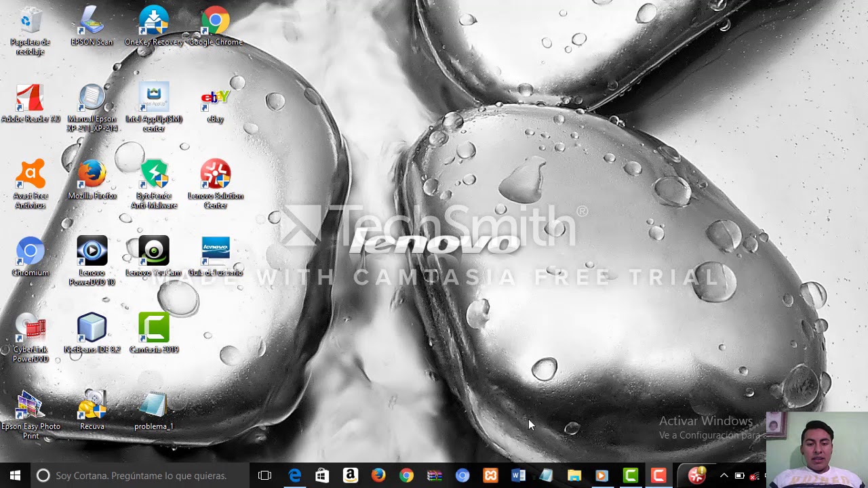This screenshot has height=488, width=868.
Task: Select the Mozilla Firefox desktop shortcut
Action: tap(92, 180)
